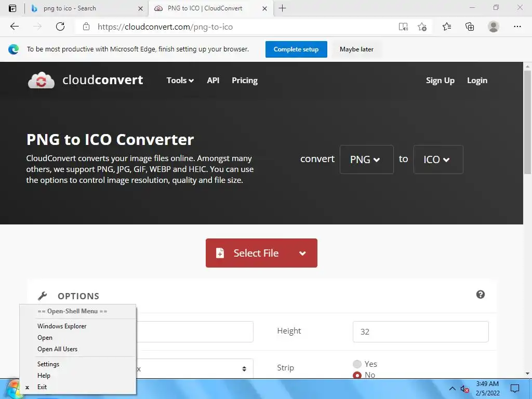
Task: Add this page to favorites star icon
Action: (x=422, y=27)
